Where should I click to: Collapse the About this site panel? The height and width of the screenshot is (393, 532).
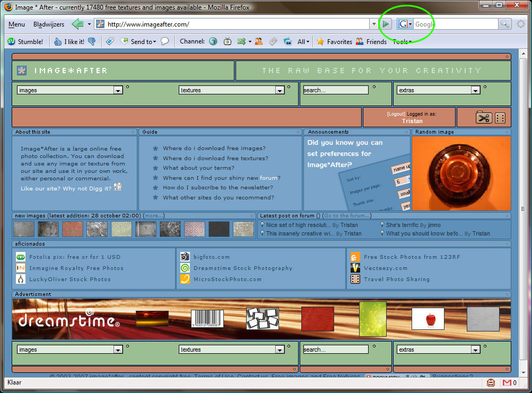click(133, 132)
